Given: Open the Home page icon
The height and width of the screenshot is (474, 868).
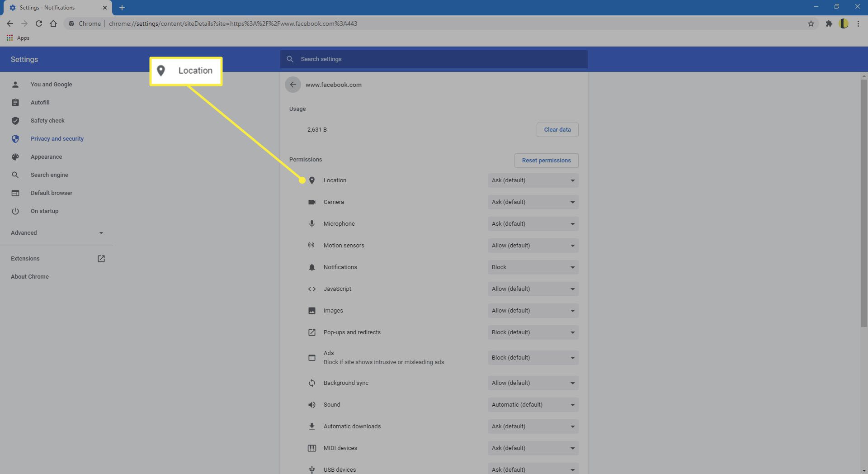Looking at the screenshot, I should click(x=53, y=24).
